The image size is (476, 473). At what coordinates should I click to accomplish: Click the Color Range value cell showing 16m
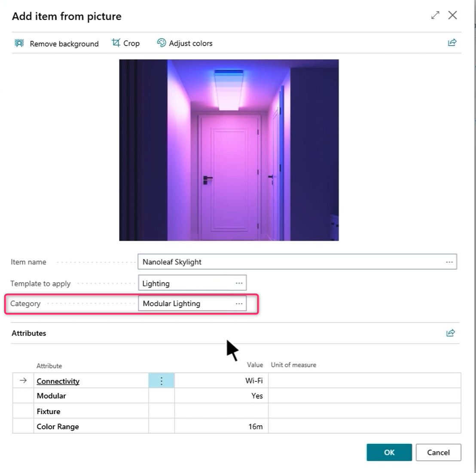pos(221,427)
